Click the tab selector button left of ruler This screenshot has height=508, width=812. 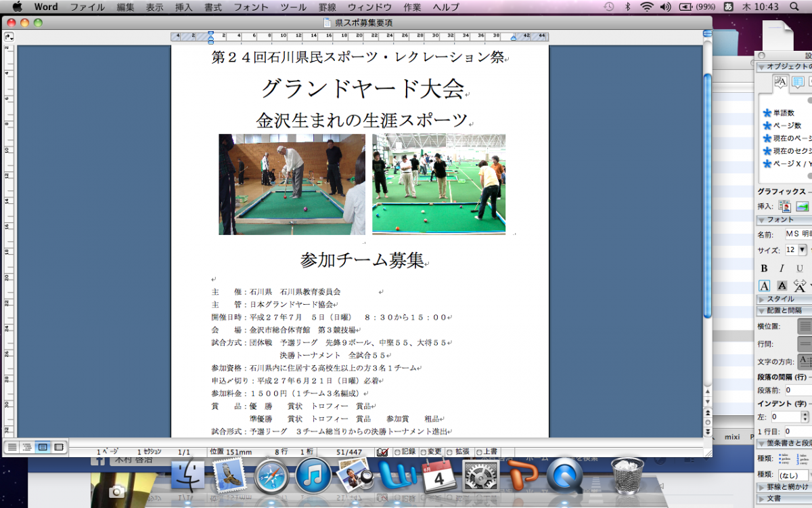click(x=9, y=36)
